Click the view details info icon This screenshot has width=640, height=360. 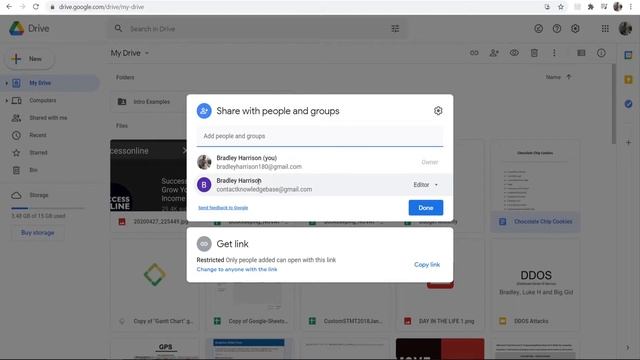coord(601,53)
